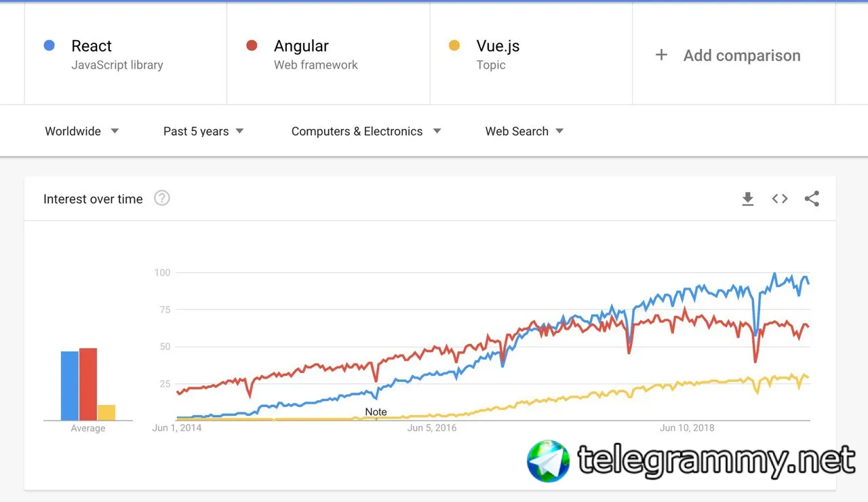The height and width of the screenshot is (502, 868).
Task: Click the plus icon for Add comparison
Action: [661, 56]
